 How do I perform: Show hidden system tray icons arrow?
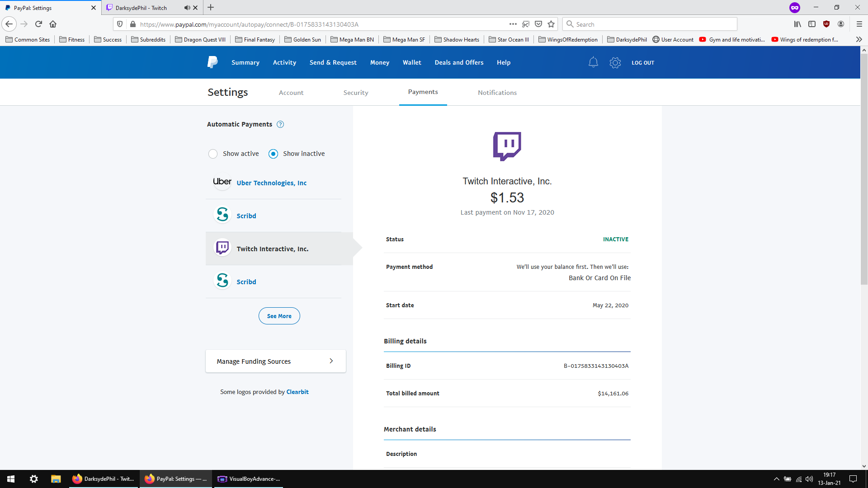point(777,479)
